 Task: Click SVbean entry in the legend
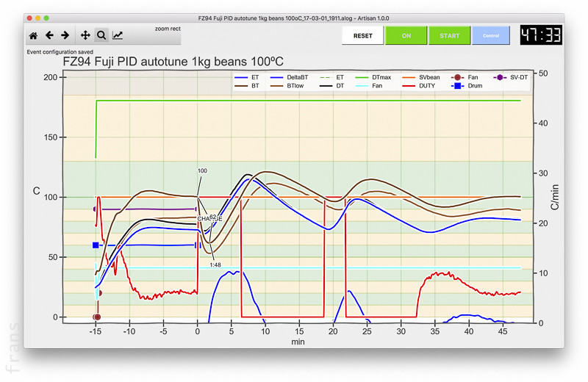point(429,77)
